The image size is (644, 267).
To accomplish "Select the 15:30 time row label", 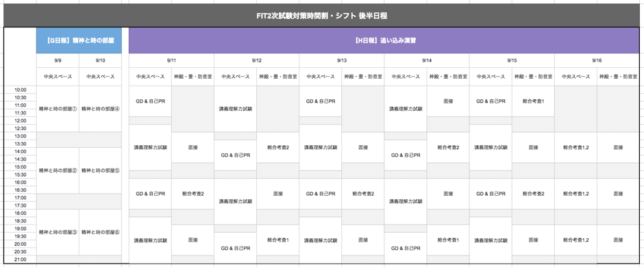I will pos(20,175).
